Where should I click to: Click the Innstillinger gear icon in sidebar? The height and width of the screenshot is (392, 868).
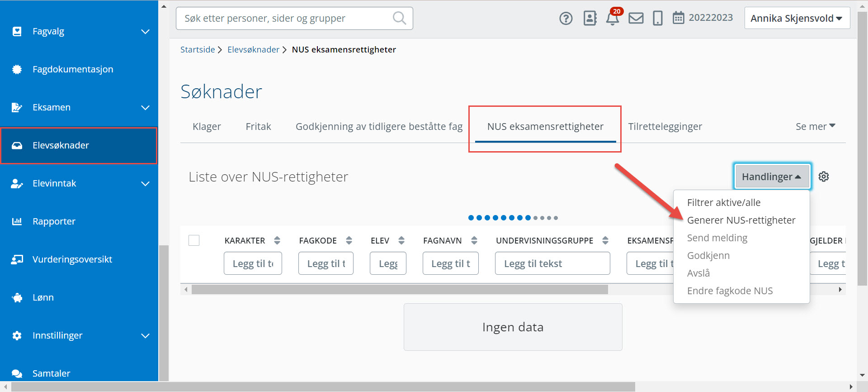(x=17, y=335)
